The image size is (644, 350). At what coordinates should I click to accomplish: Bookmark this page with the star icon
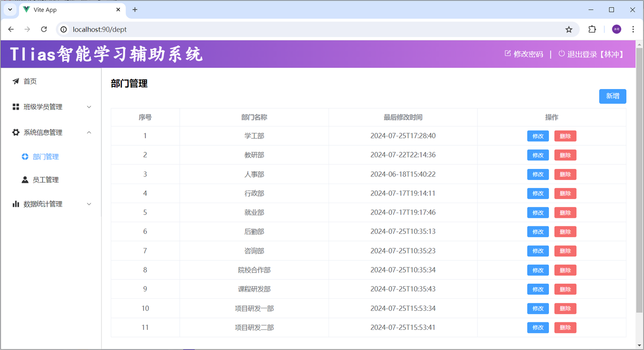(569, 29)
